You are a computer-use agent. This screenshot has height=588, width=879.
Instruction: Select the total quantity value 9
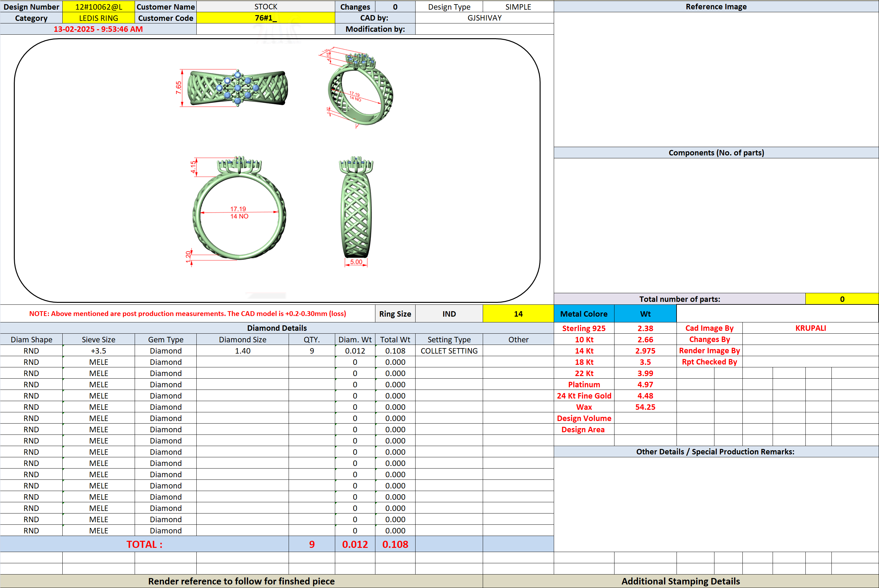coord(311,544)
